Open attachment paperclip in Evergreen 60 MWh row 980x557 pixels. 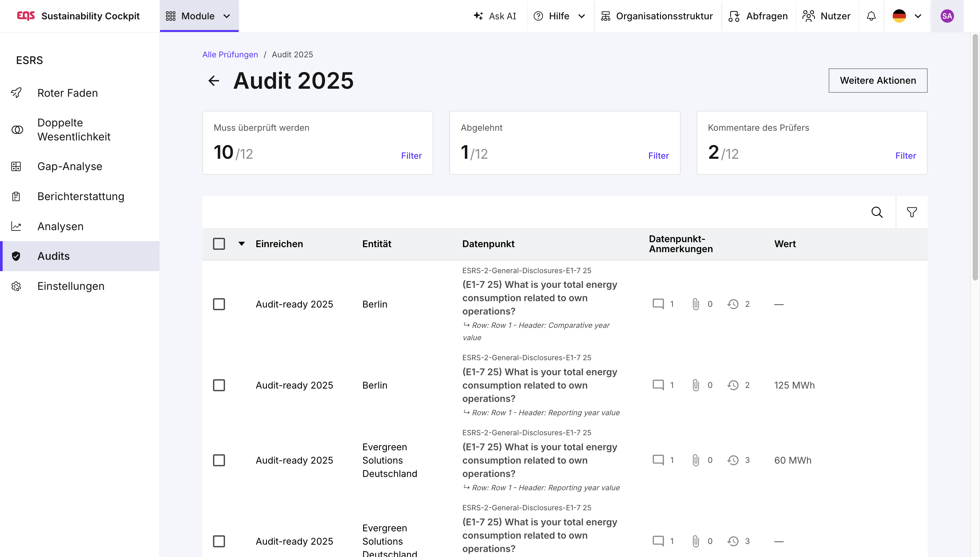tap(696, 460)
